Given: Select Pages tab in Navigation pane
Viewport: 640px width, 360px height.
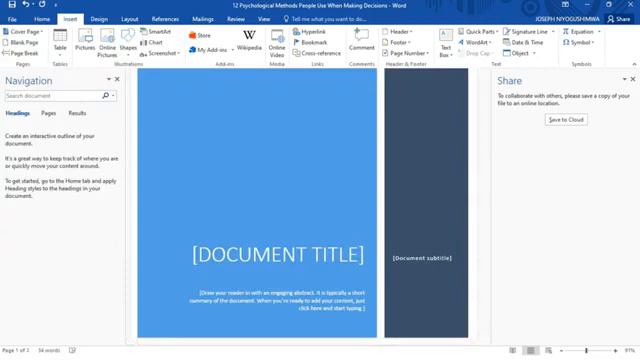Looking at the screenshot, I should point(49,113).
